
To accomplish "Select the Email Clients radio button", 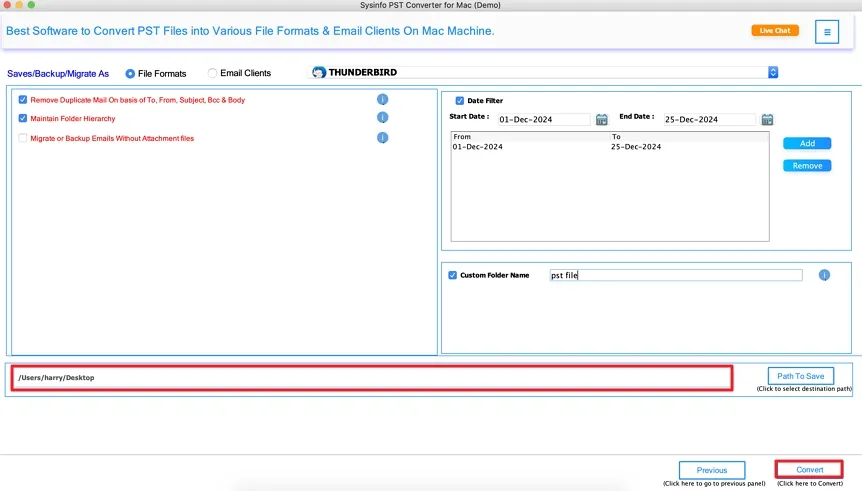I will 212,73.
